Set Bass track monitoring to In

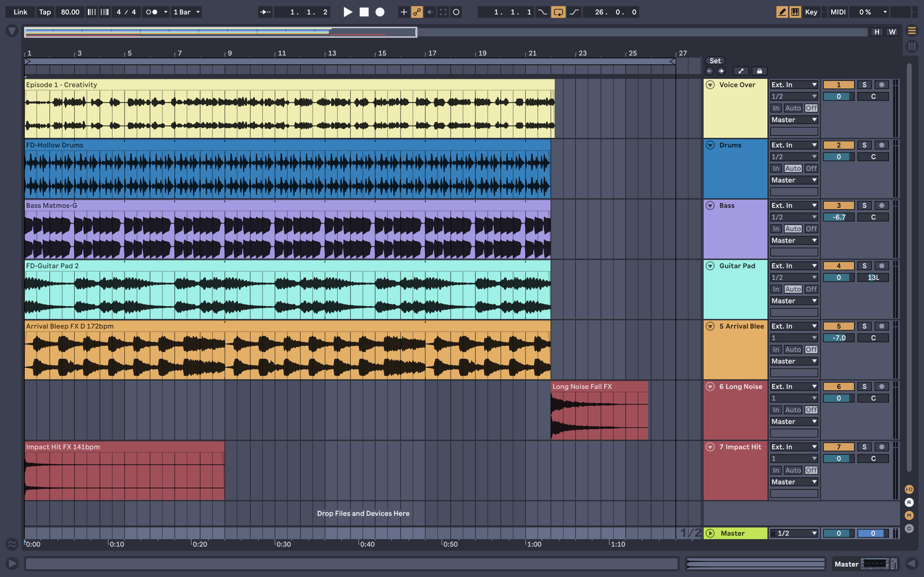tap(776, 228)
